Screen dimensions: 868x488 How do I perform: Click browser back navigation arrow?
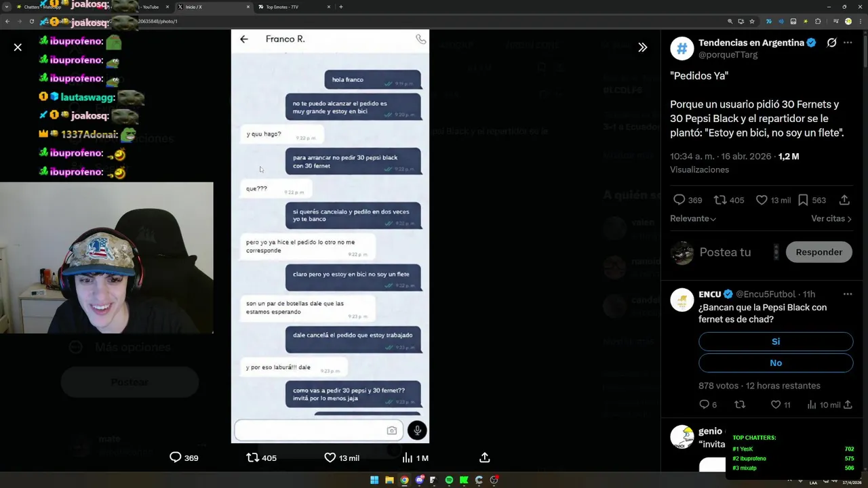pos(7,21)
